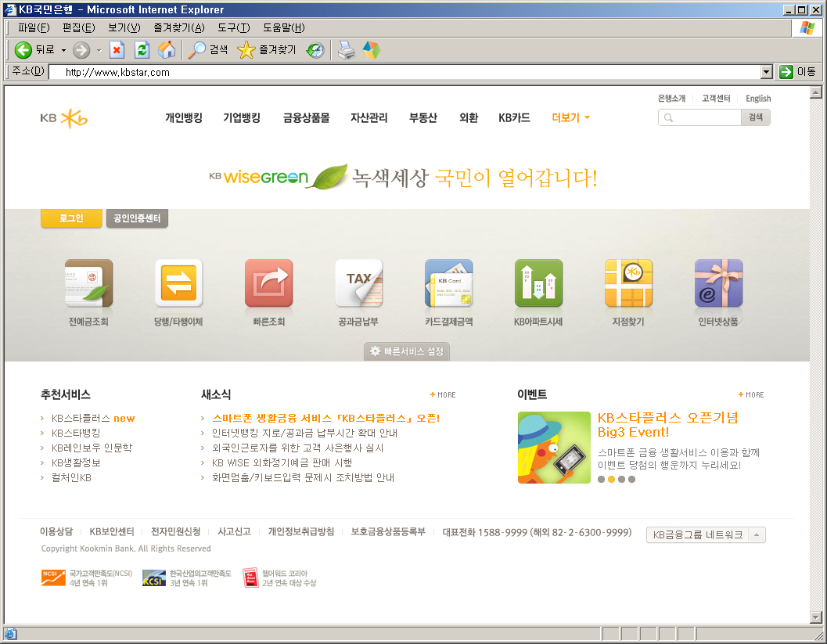The width and height of the screenshot is (827, 644).
Task: Open the address bar dropdown arrow
Action: pos(767,72)
